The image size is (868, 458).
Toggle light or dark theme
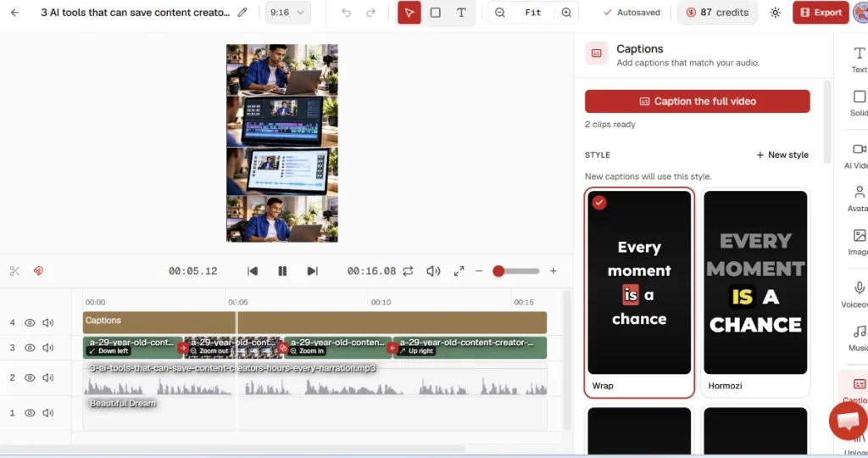[x=775, y=12]
